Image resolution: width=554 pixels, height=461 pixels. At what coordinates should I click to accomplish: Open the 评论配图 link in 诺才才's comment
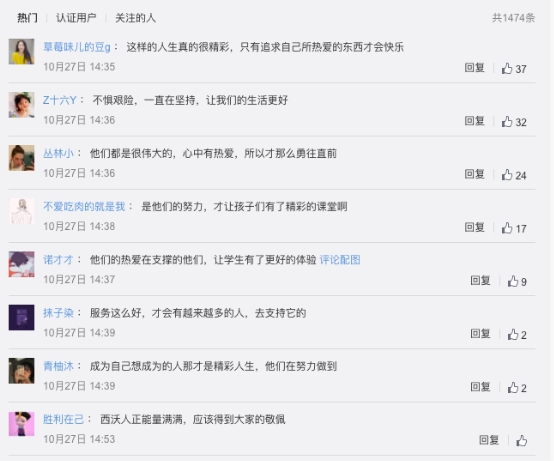click(340, 260)
